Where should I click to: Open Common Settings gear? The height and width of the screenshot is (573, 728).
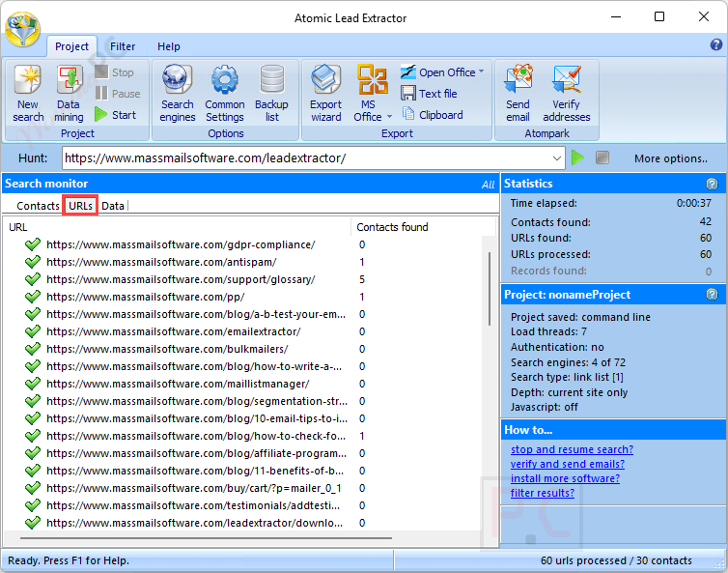[225, 94]
